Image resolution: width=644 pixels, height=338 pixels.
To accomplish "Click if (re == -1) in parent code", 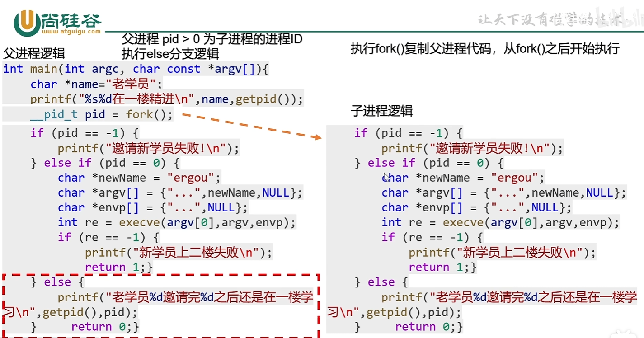I will click(108, 237).
